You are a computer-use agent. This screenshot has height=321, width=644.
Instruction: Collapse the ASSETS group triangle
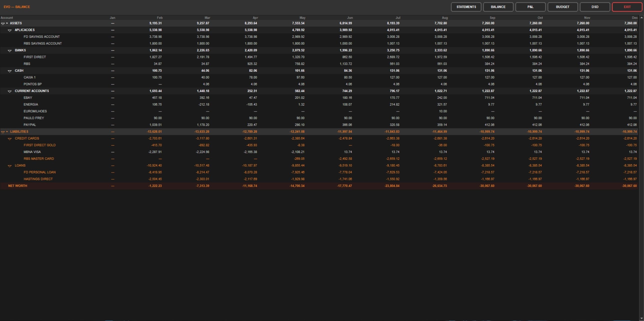point(3,23)
